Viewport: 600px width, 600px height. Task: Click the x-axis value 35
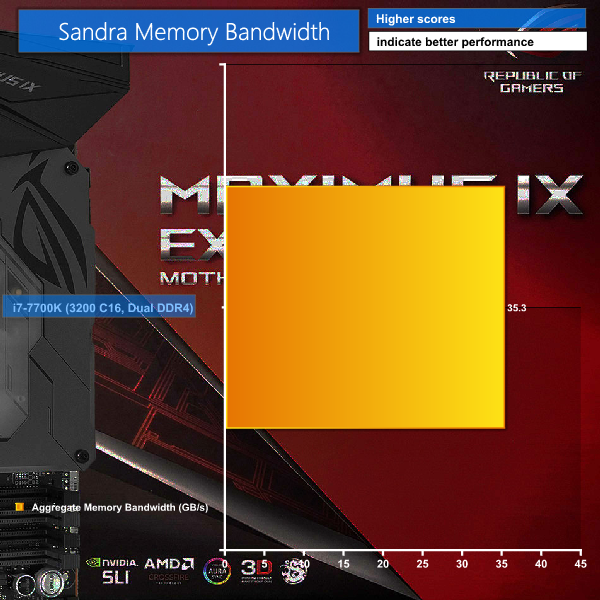tap(501, 564)
